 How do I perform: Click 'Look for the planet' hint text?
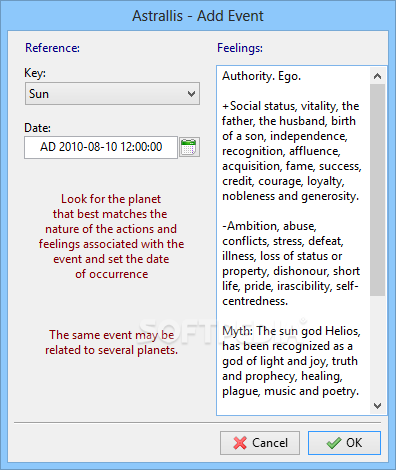click(x=111, y=199)
